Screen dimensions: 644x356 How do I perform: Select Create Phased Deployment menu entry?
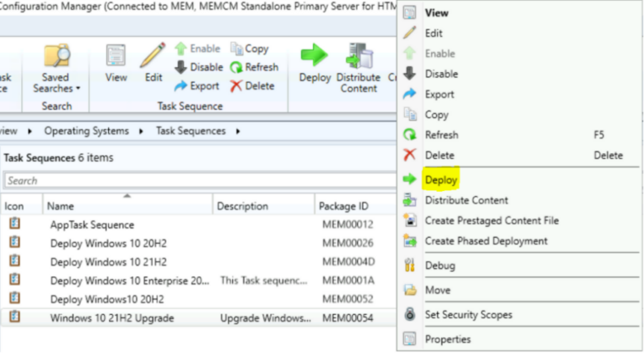pyautogui.click(x=486, y=241)
